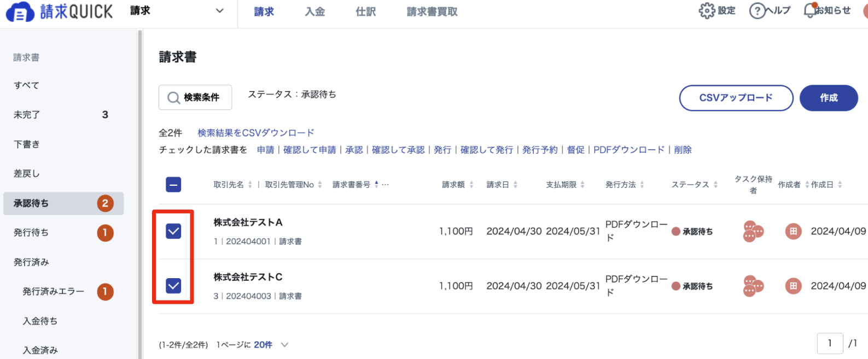
Task: Click the page number input field
Action: (x=830, y=343)
